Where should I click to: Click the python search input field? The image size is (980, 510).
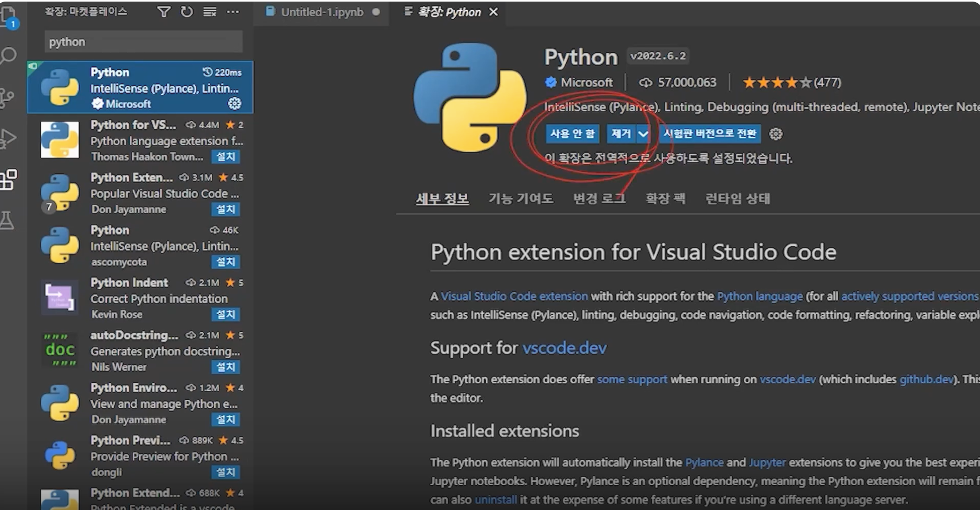(144, 42)
